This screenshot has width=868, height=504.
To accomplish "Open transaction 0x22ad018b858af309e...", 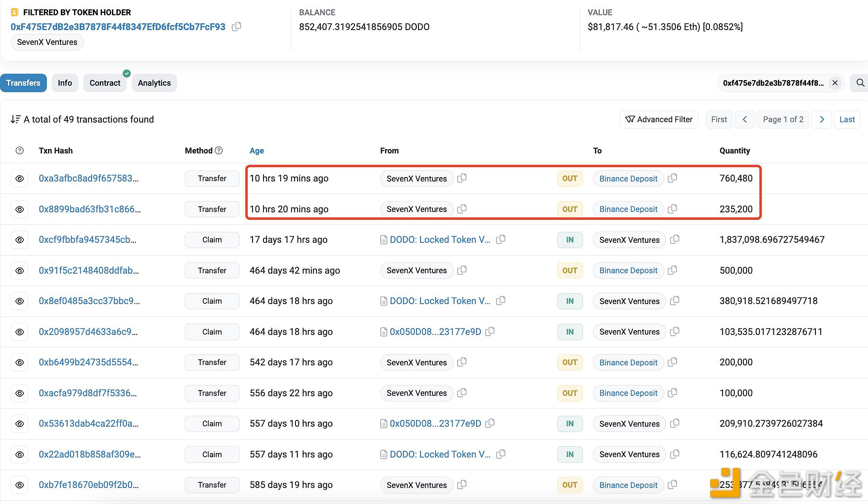I will [x=90, y=454].
